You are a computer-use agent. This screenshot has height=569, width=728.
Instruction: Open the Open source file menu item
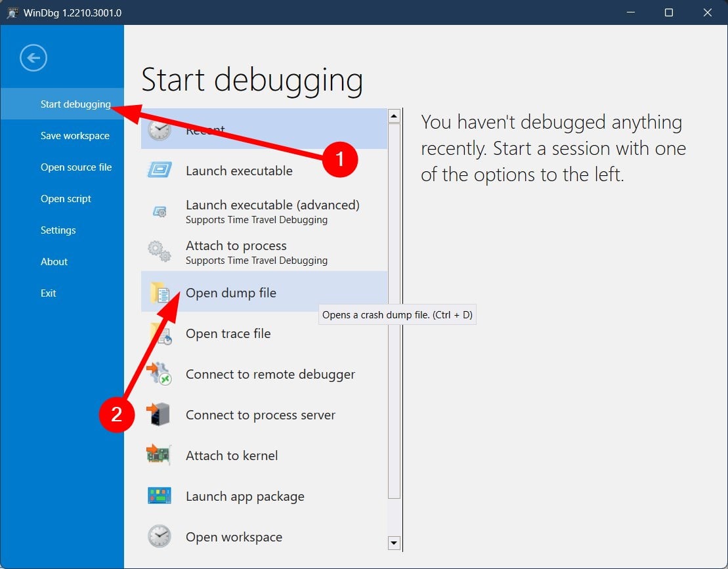62,167
